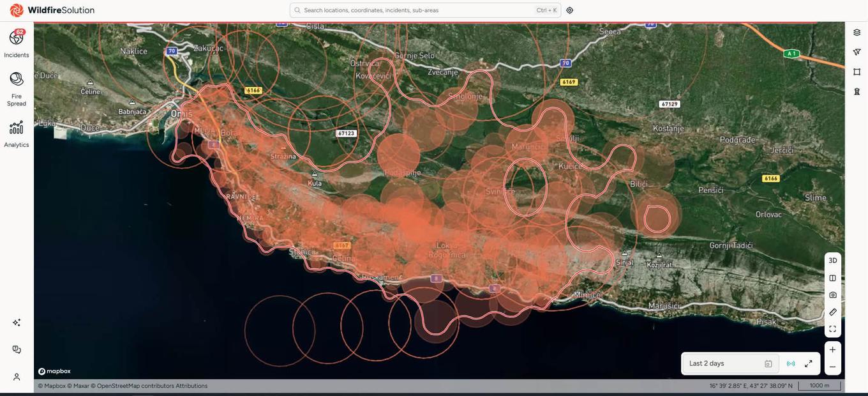This screenshot has height=396, width=868.
Task: Click the 67123 road marker
Action: click(346, 133)
